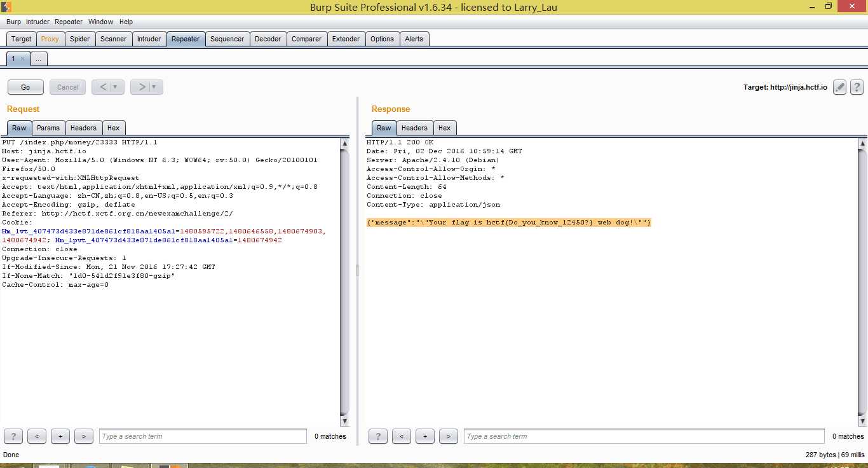
Task: Open Repeater help question mark icon beside Target
Action: pos(857,87)
